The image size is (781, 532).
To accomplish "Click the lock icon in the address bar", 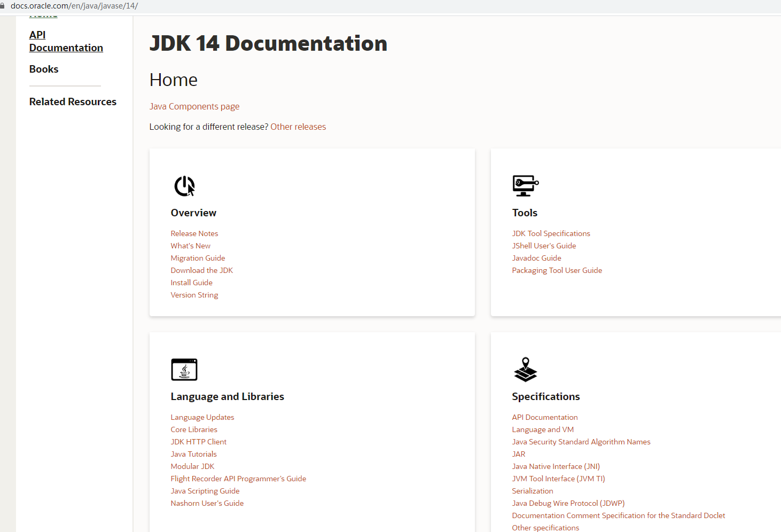I will [x=2, y=6].
